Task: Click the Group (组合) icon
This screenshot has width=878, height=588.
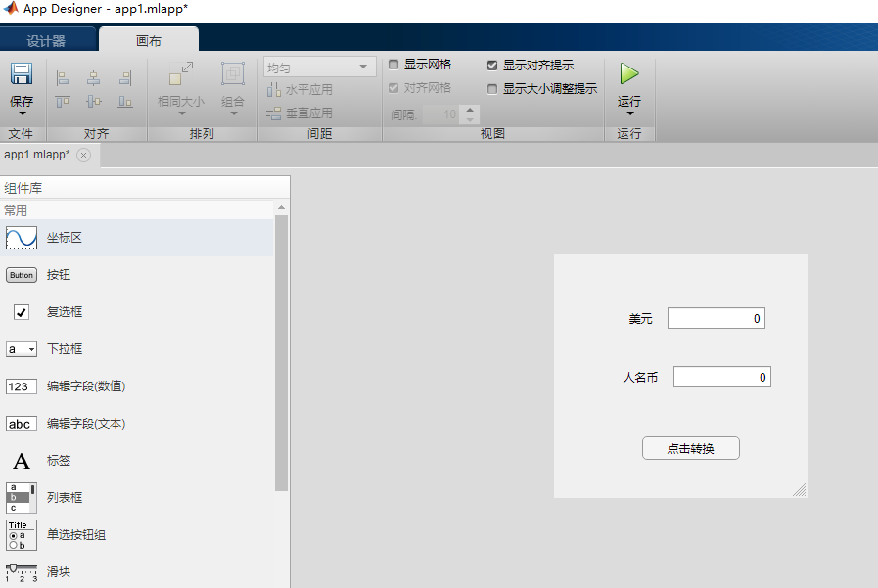Action: (x=232, y=73)
